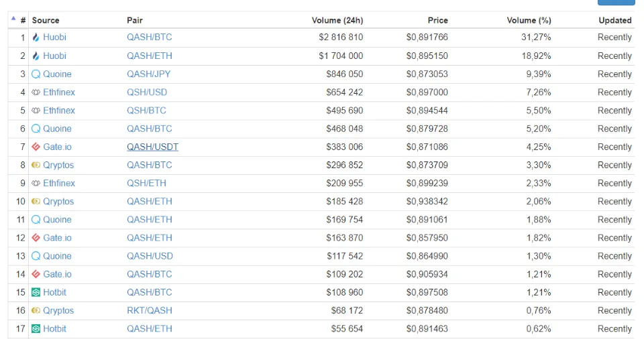Click the Hotbit icon in row 17
The height and width of the screenshot is (339, 644).
[x=36, y=328]
